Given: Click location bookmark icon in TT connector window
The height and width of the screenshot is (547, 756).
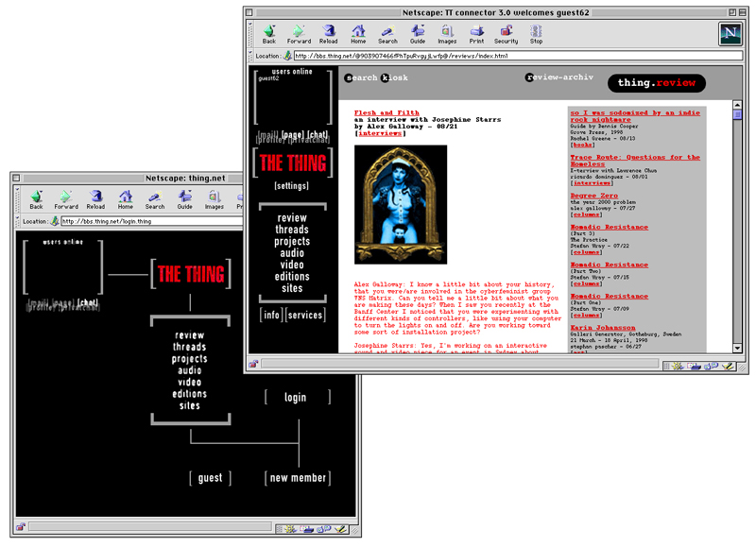Looking at the screenshot, I should click(x=288, y=56).
